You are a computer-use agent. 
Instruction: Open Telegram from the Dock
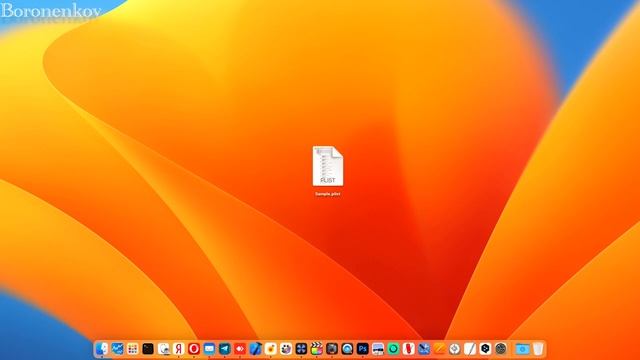pyautogui.click(x=224, y=349)
